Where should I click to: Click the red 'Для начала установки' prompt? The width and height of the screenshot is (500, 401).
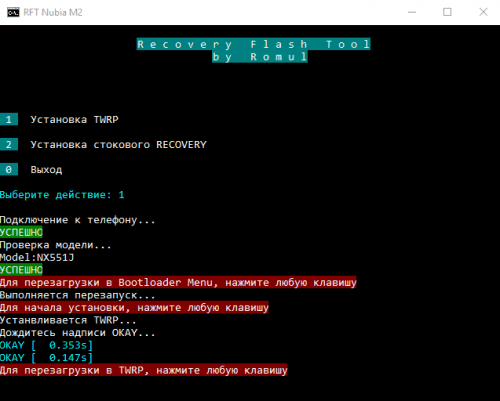tap(134, 307)
